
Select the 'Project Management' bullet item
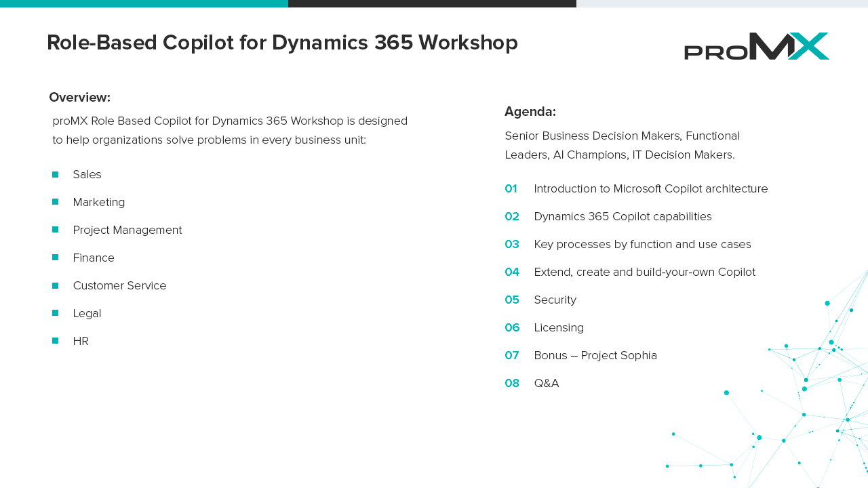pos(127,230)
